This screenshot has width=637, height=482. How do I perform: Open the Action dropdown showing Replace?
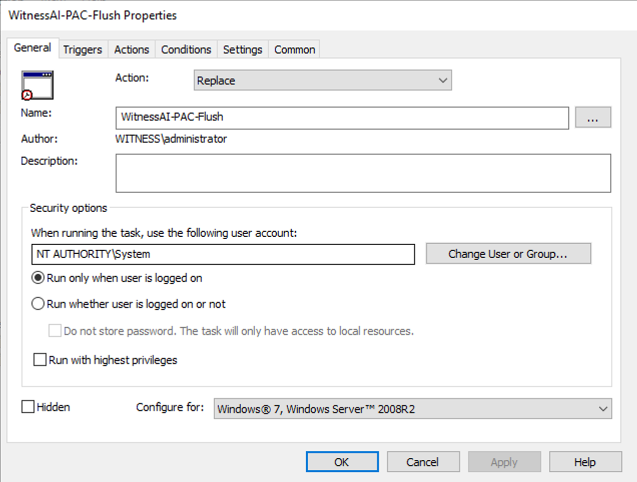(322, 80)
